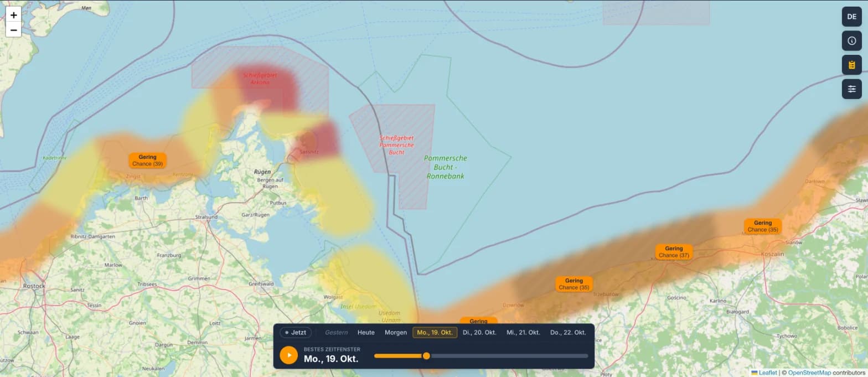
Task: Zoom out of the map
Action: click(13, 30)
